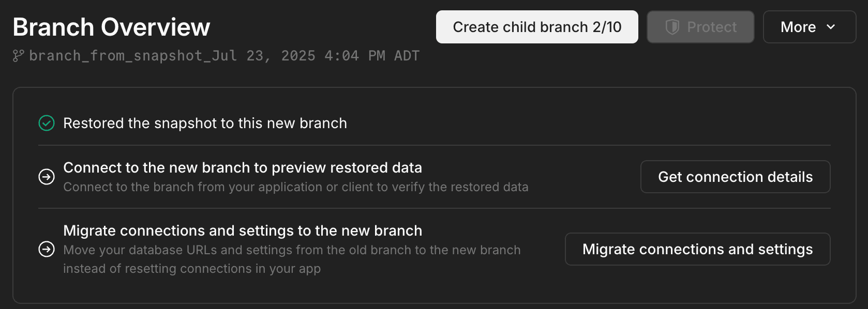Open Get connection details

click(x=735, y=177)
